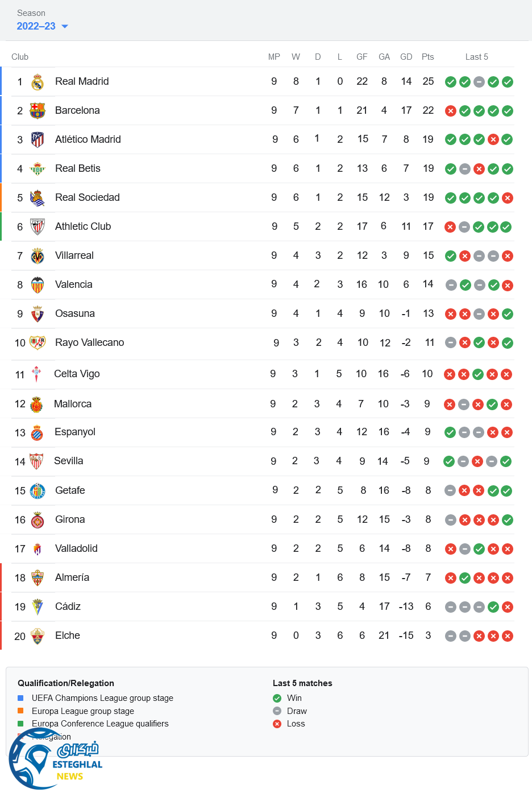Screen dimensions: 532x805
Task: Click the Esteghlal News logo
Action: [x=56, y=759]
